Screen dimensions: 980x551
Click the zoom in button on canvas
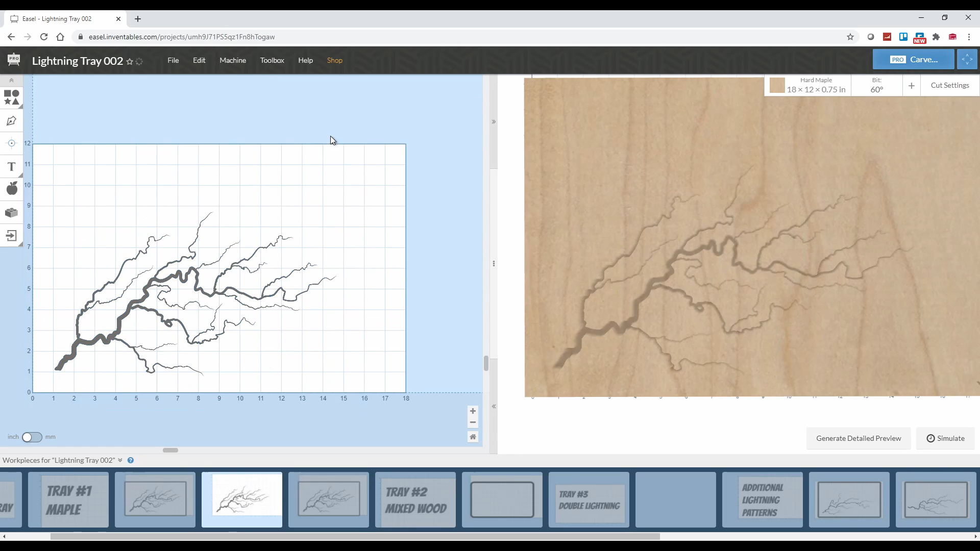click(x=473, y=410)
